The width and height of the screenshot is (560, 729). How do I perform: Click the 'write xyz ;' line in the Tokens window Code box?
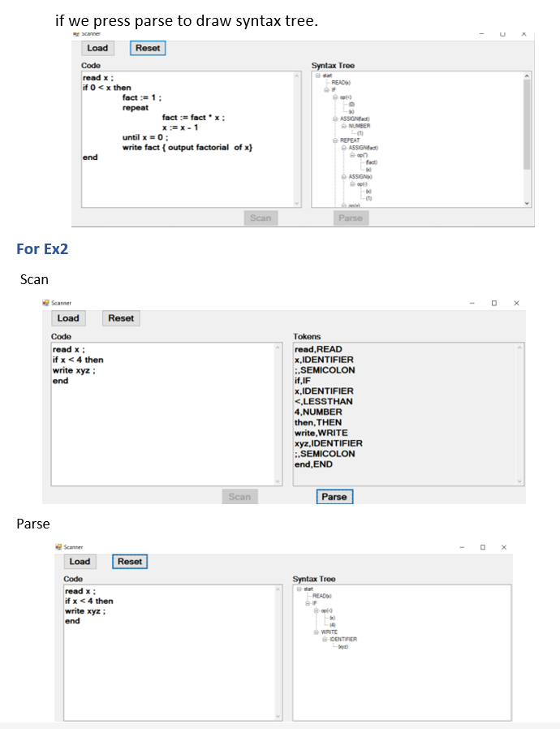coord(74,370)
